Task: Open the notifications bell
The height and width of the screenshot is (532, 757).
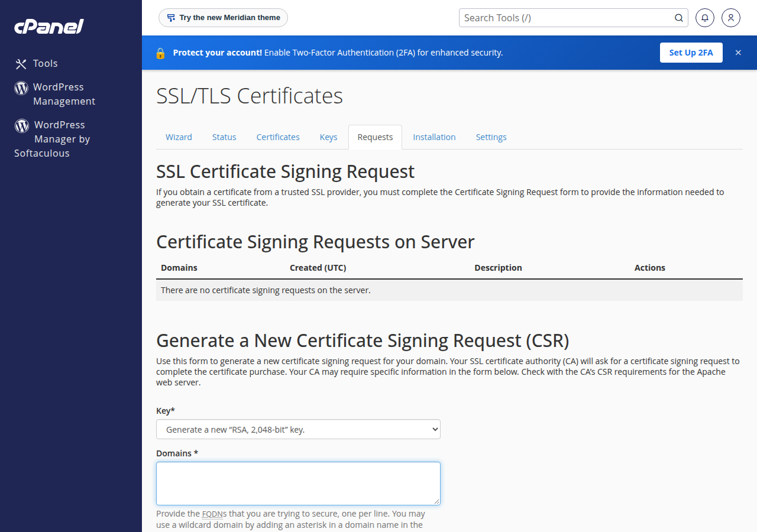Action: (705, 18)
